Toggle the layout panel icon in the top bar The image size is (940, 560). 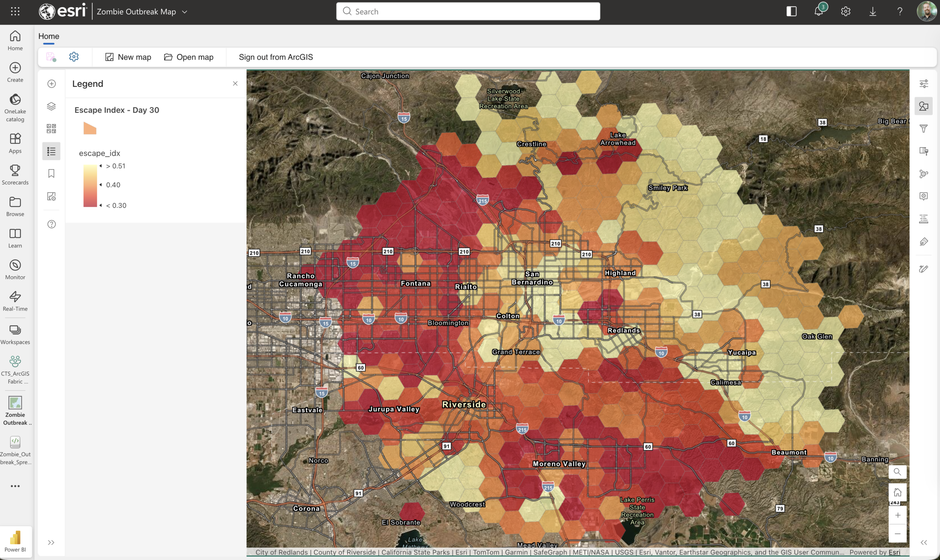point(791,11)
